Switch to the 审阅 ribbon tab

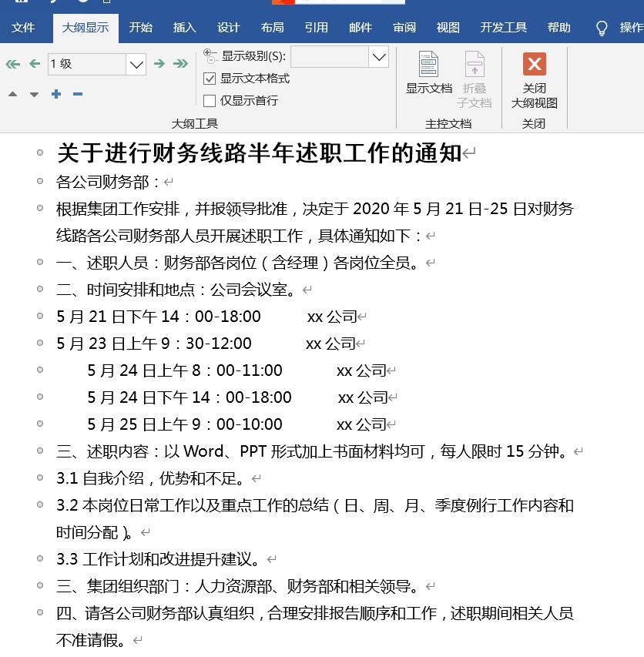coord(404,27)
